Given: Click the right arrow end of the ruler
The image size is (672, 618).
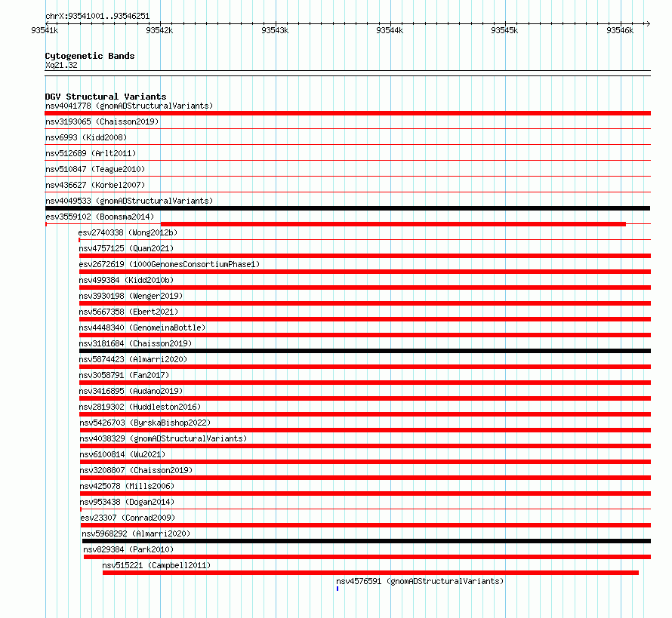Looking at the screenshot, I should click(x=648, y=23).
